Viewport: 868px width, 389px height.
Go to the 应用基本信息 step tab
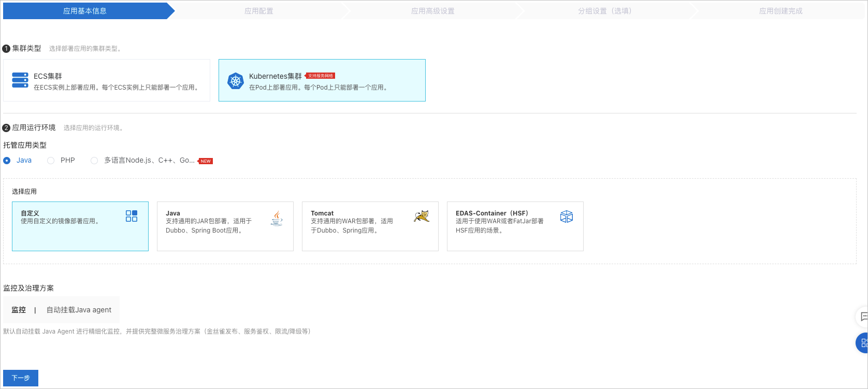(x=85, y=11)
